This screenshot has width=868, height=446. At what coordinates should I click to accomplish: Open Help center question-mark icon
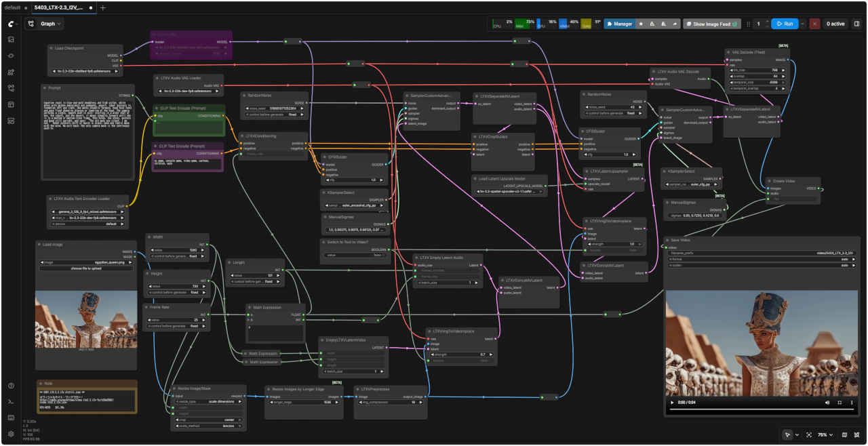tap(11, 386)
